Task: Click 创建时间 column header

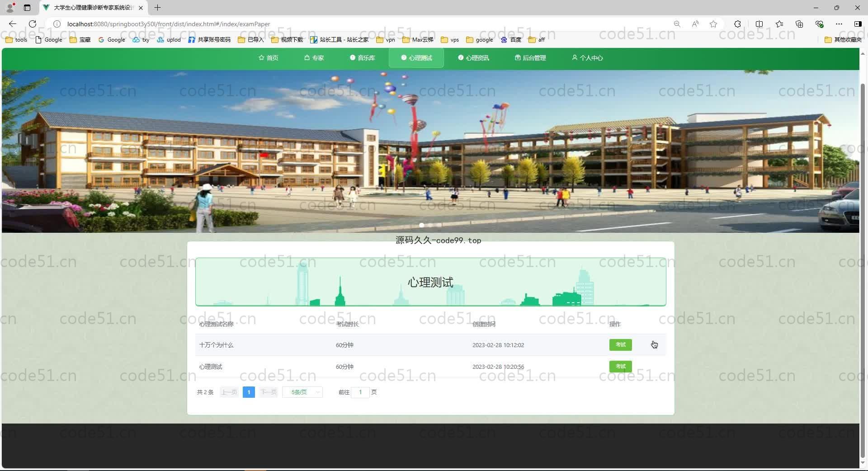Action: 484,324
